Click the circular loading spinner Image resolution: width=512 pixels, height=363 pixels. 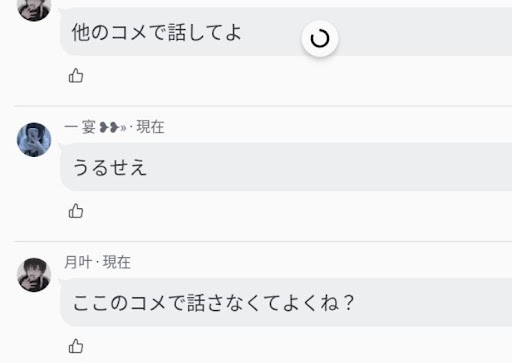(x=320, y=39)
